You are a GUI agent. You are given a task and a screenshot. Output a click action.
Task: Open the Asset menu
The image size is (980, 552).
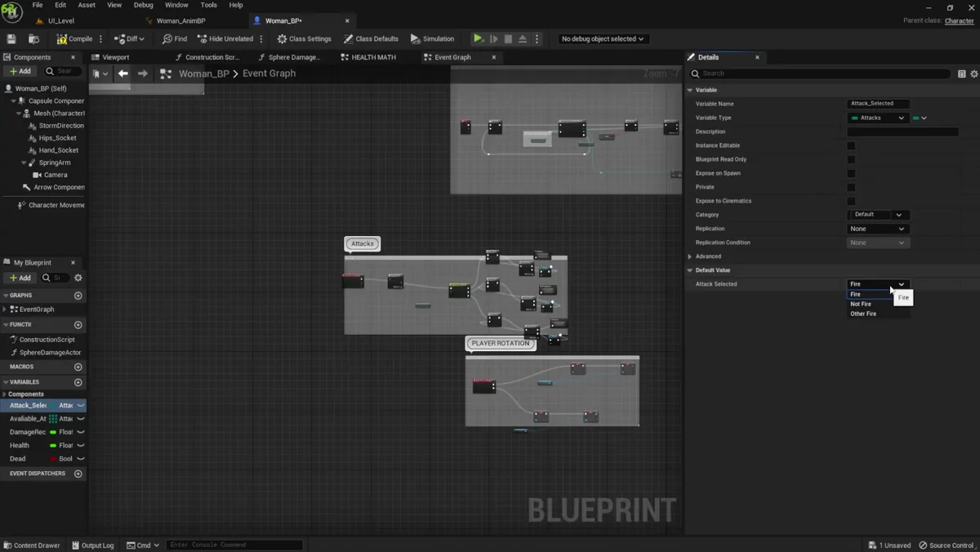pos(87,5)
